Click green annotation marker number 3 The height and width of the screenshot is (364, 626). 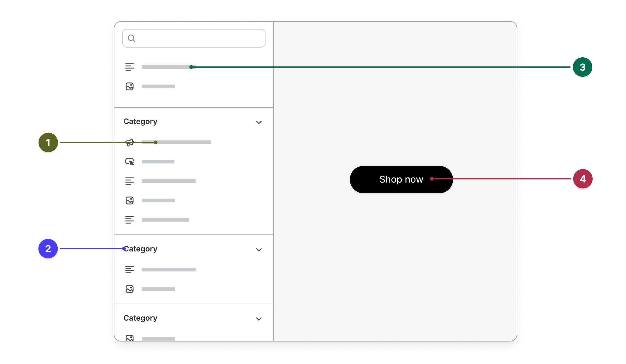point(582,67)
